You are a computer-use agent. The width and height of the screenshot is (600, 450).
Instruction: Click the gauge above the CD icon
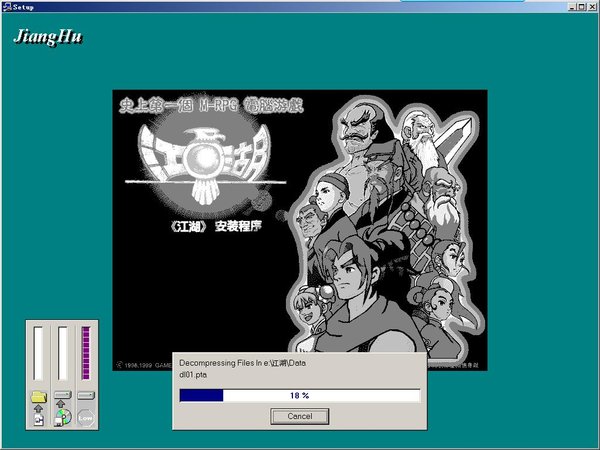coord(62,353)
